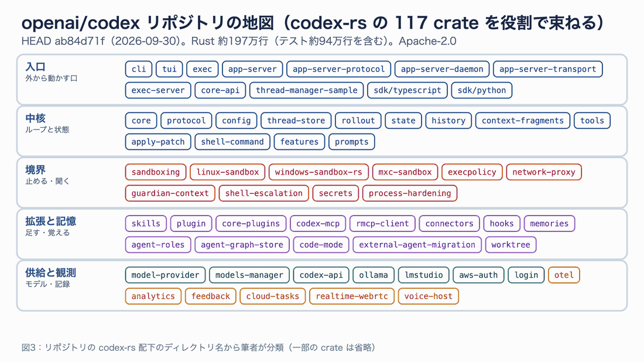Image resolution: width=644 pixels, height=362 pixels.
Task: Click the 'hooks' crate box
Action: click(x=502, y=224)
